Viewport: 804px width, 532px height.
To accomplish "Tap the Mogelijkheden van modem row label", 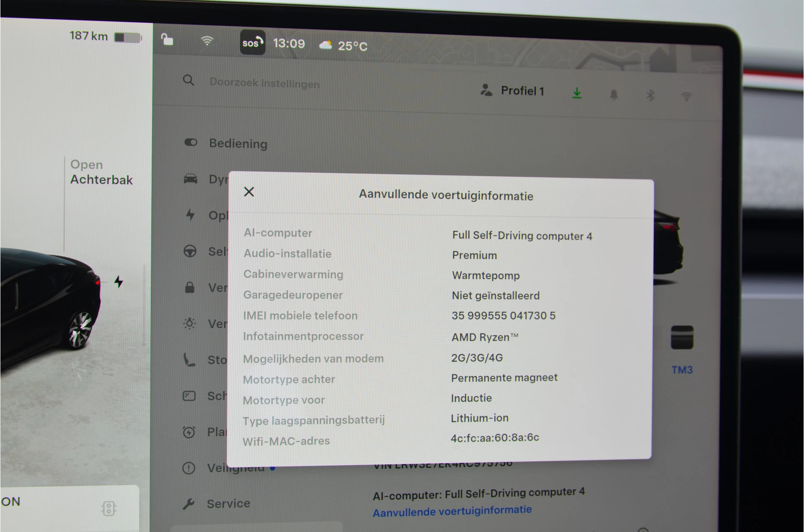I will coord(313,359).
